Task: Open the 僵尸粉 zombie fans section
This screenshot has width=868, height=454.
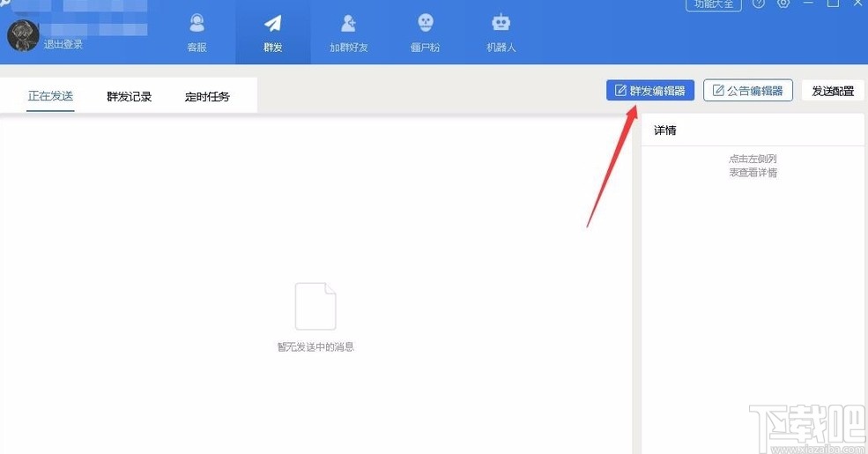Action: [425, 33]
